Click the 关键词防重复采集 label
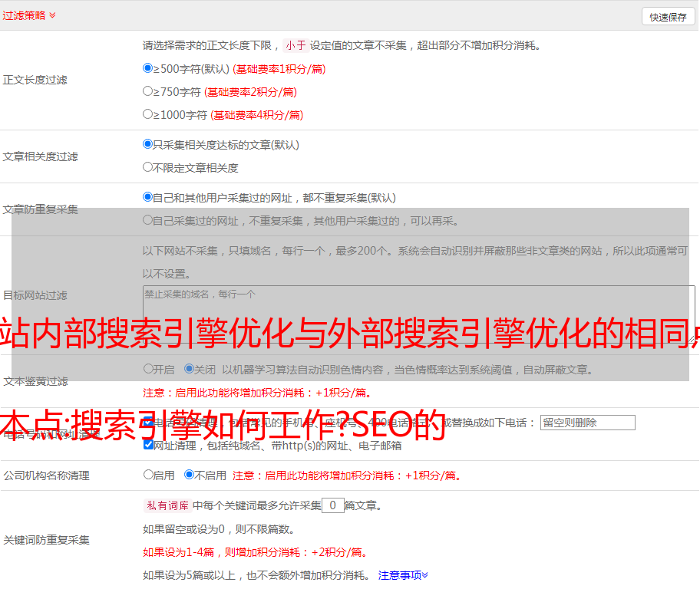 point(46,541)
